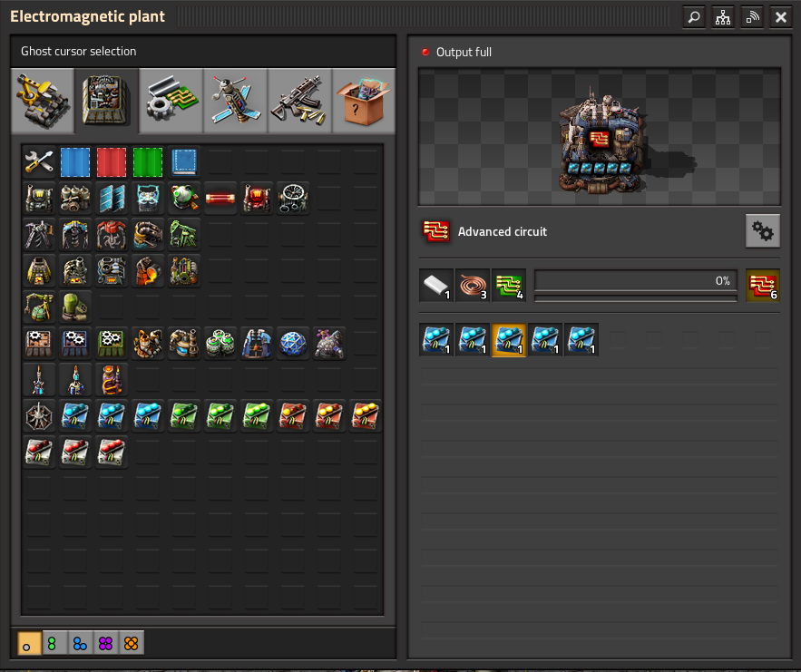Select the red deconstruction planner
Viewport: 801px width, 672px height.
(x=112, y=161)
